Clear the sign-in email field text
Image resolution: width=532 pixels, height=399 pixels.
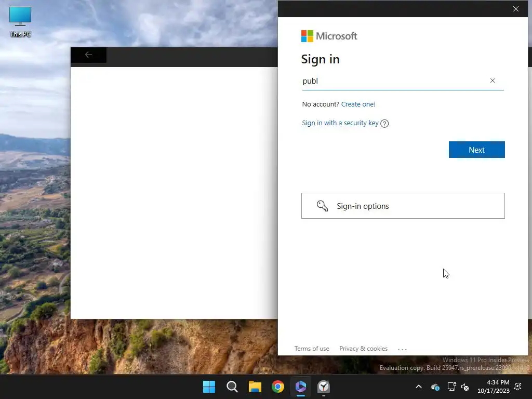[x=493, y=81]
